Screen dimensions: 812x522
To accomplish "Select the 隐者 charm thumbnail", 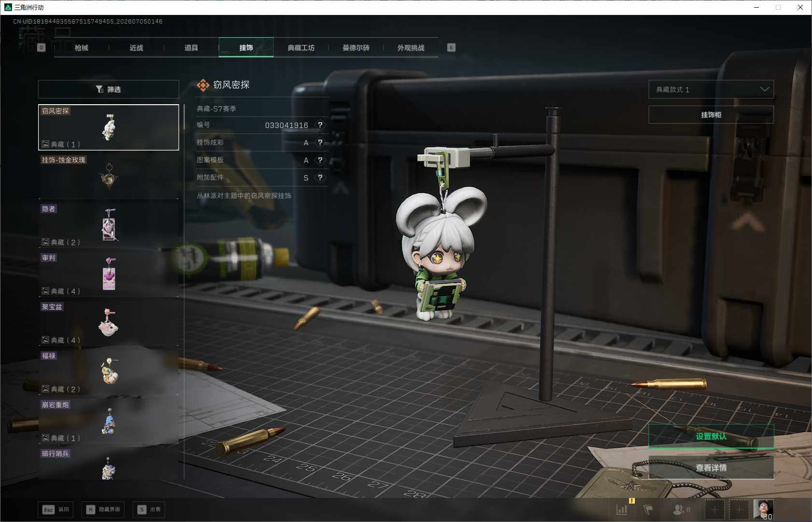I will click(109, 225).
